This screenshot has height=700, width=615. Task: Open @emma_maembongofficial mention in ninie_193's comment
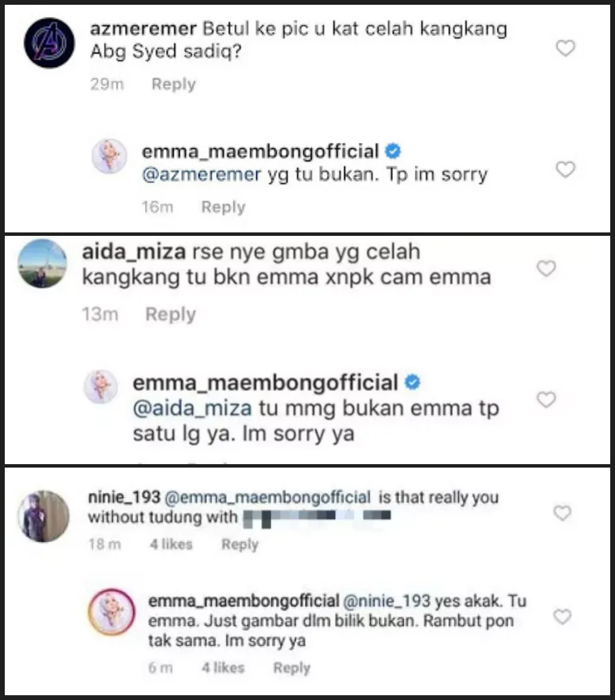point(267,498)
